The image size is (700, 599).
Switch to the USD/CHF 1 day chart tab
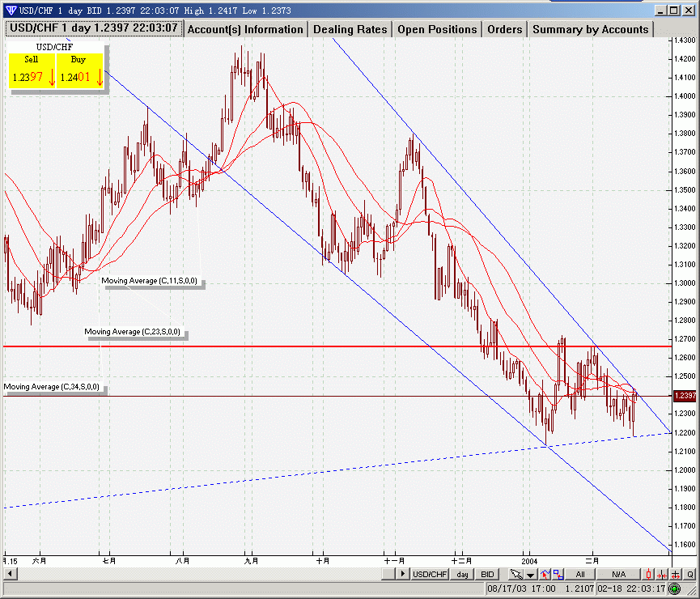tap(94, 28)
